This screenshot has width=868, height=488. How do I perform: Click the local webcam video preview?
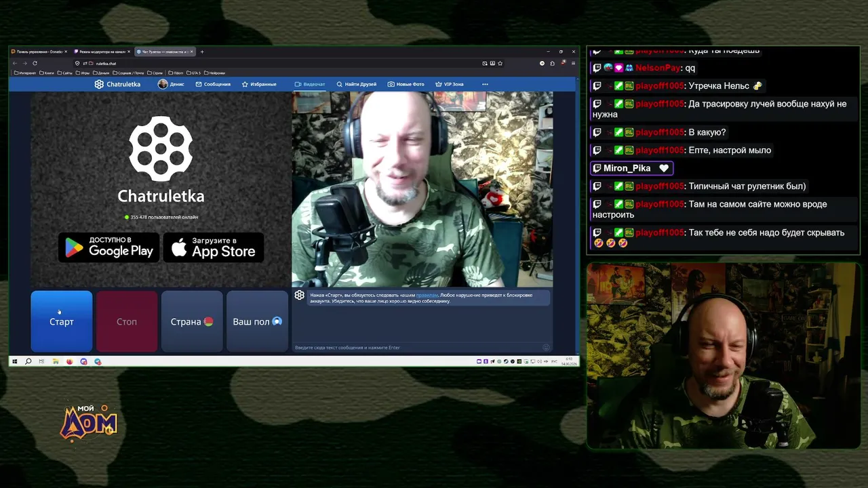422,189
